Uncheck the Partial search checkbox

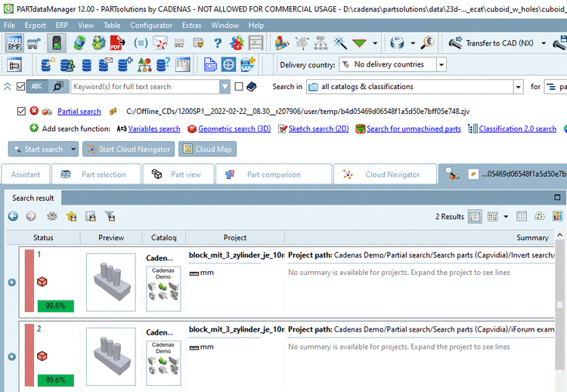tap(21, 111)
